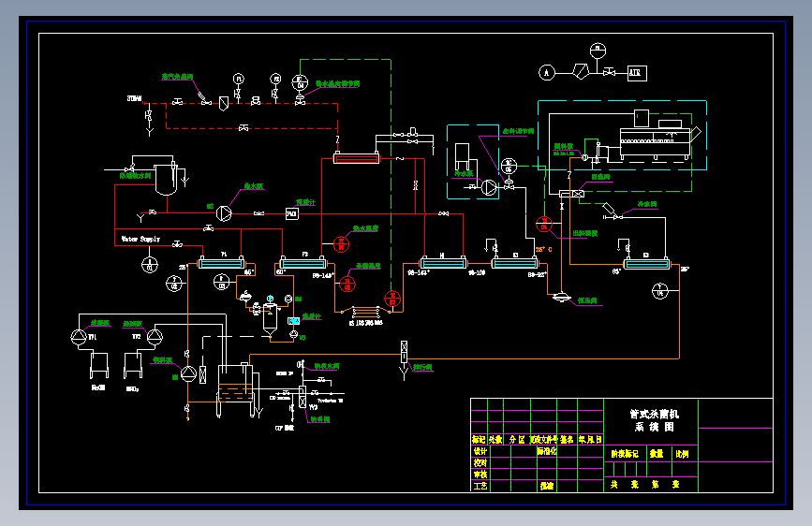Select the red TI 04 outlet temperature circle

pos(544,225)
